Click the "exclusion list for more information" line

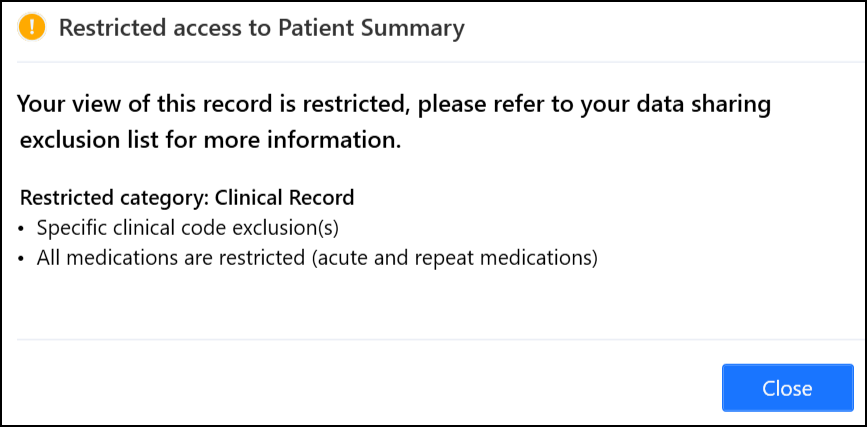coord(210,141)
